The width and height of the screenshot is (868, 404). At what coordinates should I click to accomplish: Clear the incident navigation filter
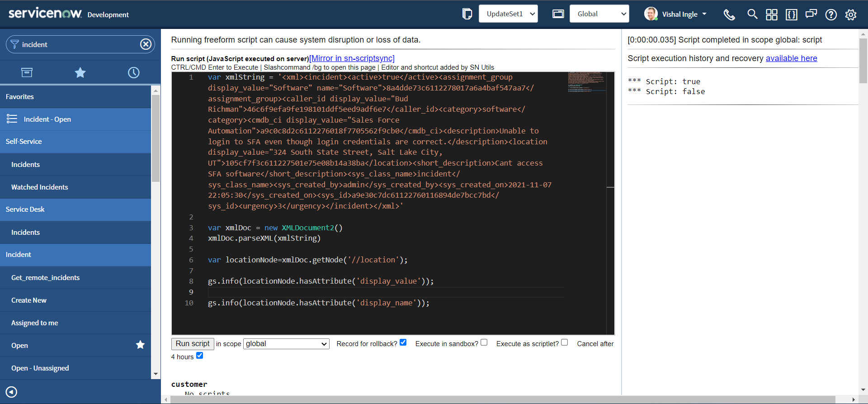click(x=146, y=44)
